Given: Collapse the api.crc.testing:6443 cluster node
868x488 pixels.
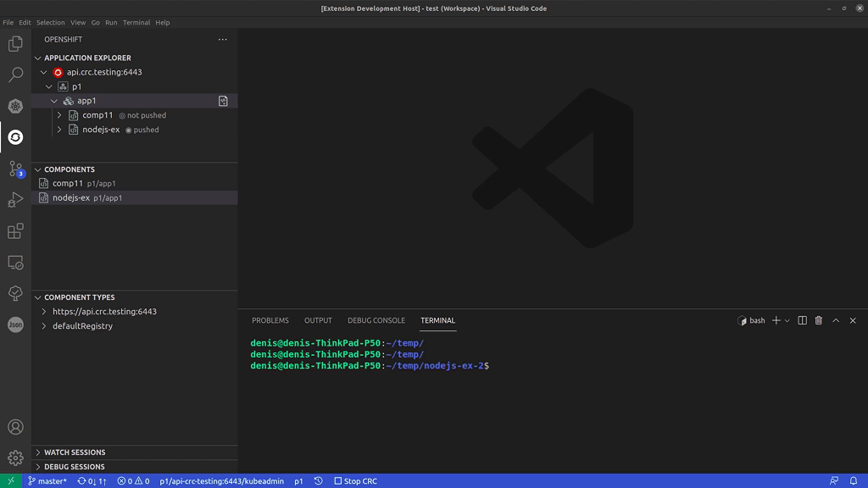Looking at the screenshot, I should (x=44, y=73).
